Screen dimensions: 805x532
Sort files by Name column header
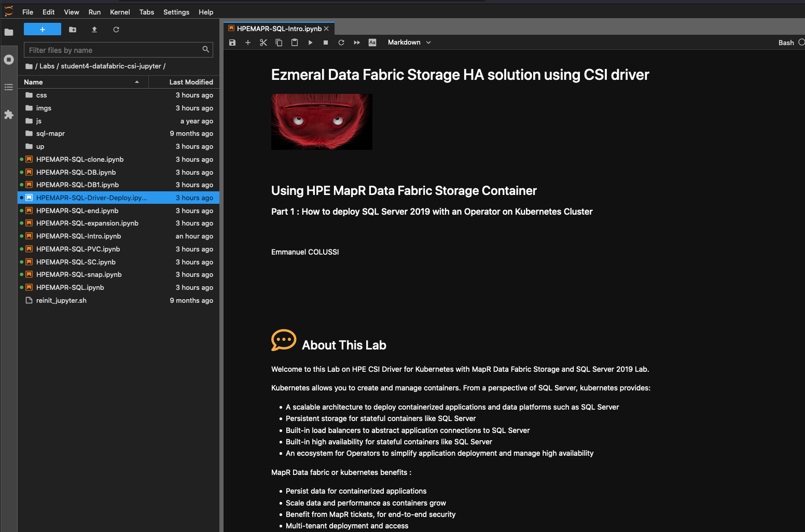click(x=33, y=82)
